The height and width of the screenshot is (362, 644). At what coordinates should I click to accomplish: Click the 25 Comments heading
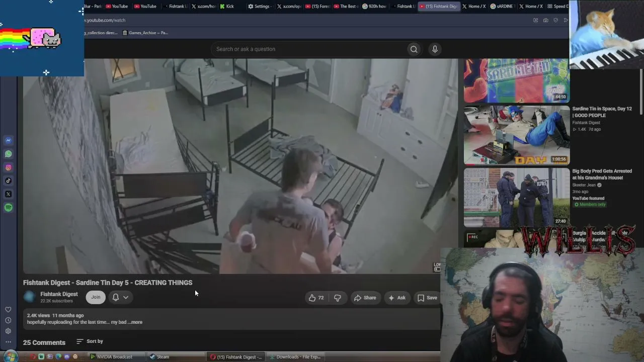point(44,342)
